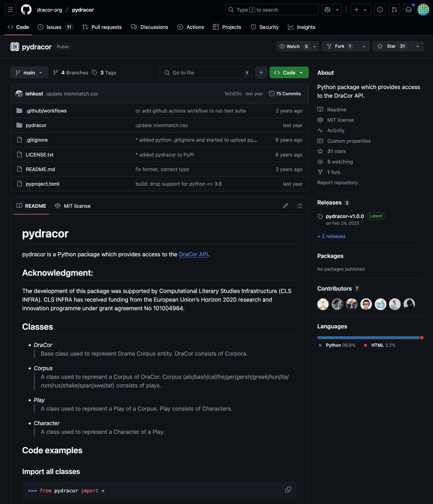433x504 pixels.
Task: Expand the Fork options dropdown
Action: pos(364,46)
